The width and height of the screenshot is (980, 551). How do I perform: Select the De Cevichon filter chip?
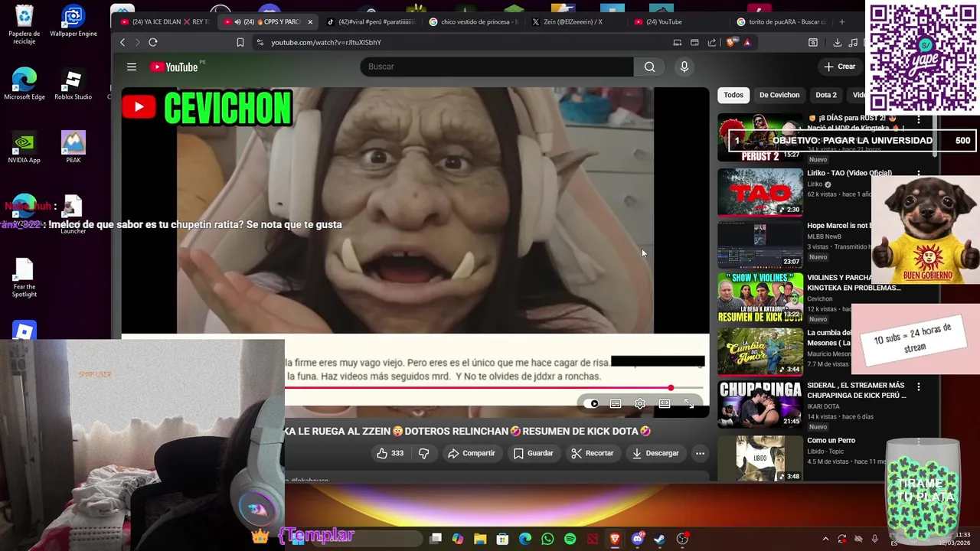[779, 95]
